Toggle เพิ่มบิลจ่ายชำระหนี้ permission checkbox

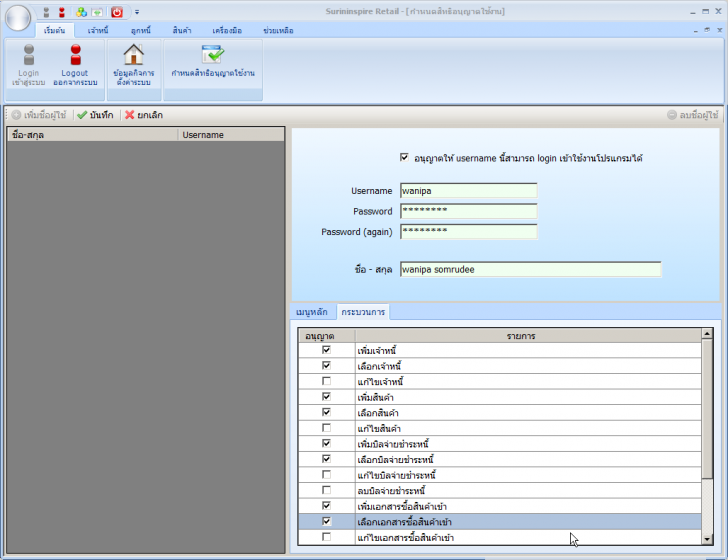click(326, 443)
